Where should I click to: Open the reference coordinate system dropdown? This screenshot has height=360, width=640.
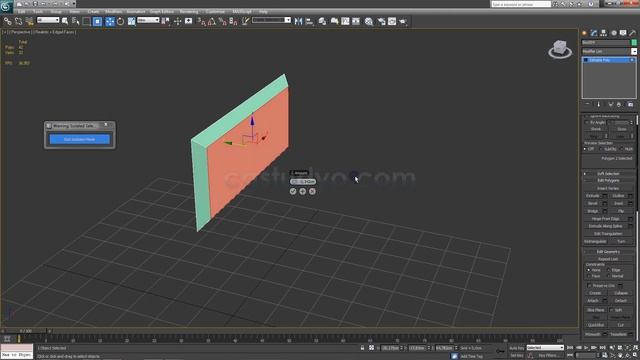(x=148, y=20)
